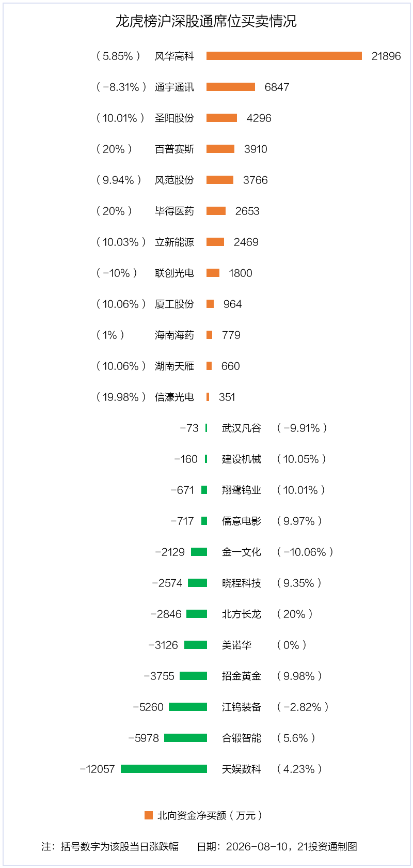The height and width of the screenshot is (868, 413).
Task: Select the 北方长龙 label
Action: click(x=242, y=614)
